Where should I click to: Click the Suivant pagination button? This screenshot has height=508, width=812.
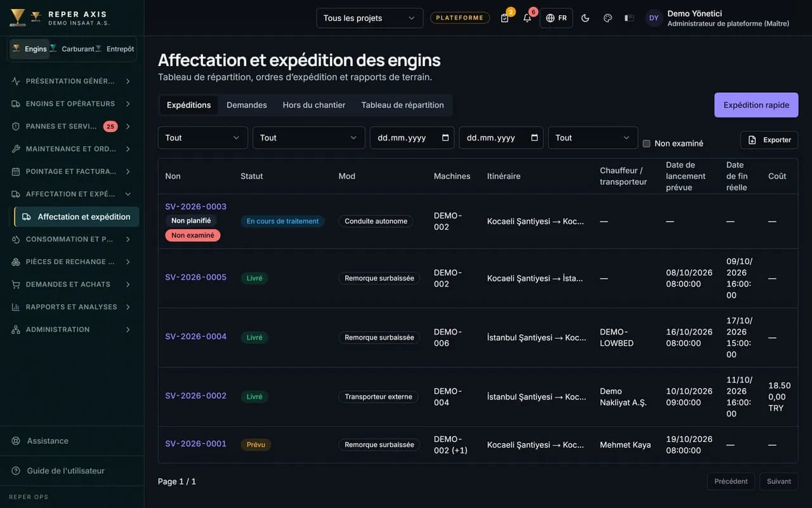779,481
